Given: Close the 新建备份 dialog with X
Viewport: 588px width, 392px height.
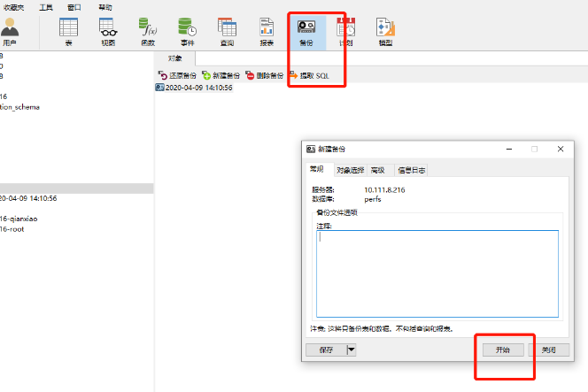Looking at the screenshot, I should click(x=561, y=150).
